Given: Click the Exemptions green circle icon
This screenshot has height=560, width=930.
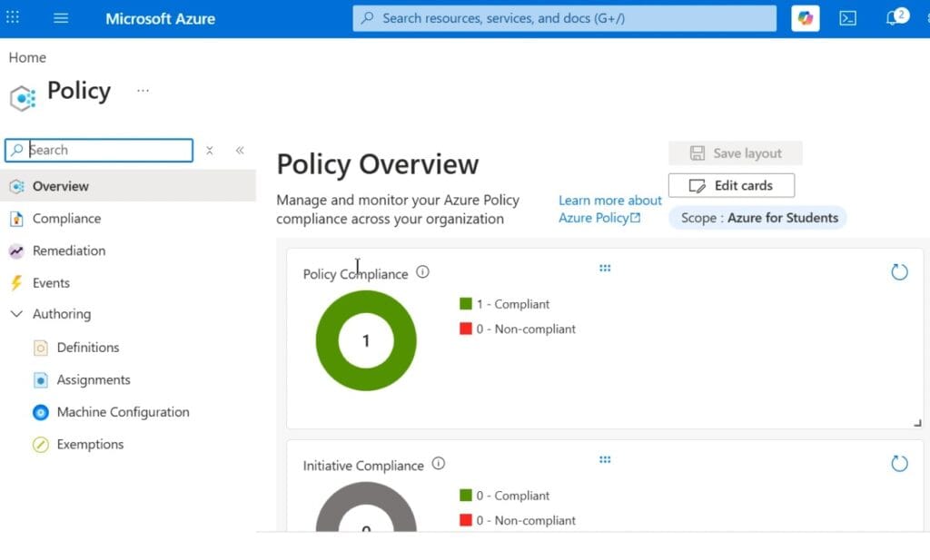Looking at the screenshot, I should coord(40,445).
